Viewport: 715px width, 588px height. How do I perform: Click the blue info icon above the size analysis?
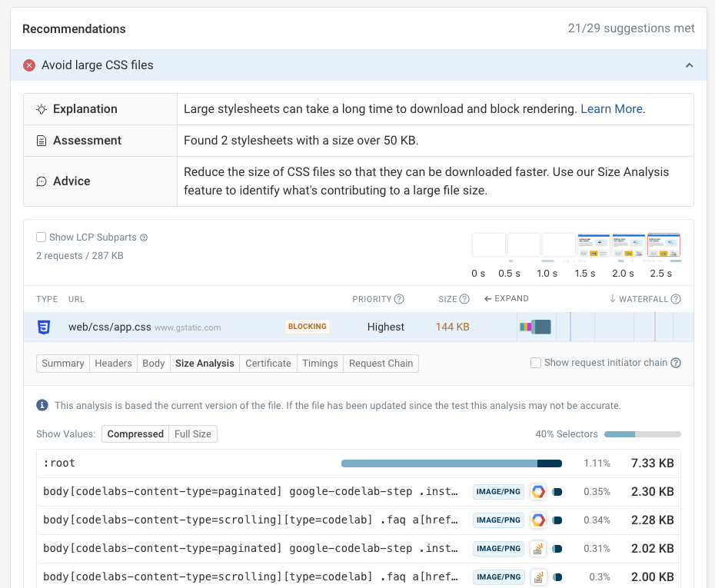(x=42, y=405)
